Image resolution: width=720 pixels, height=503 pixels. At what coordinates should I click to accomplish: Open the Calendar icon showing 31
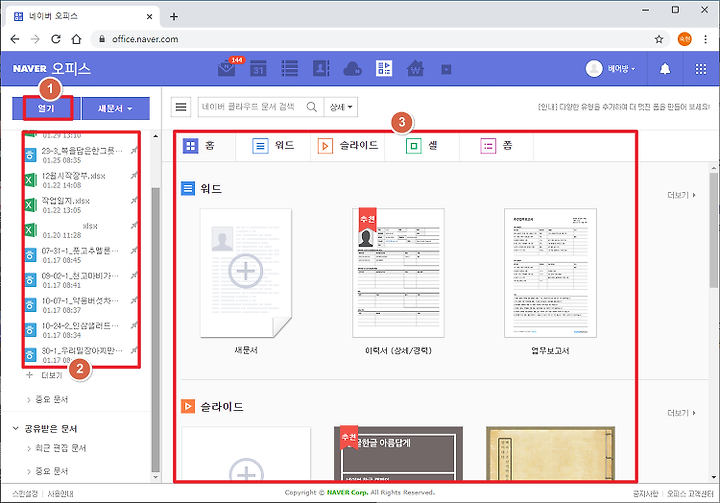258,68
